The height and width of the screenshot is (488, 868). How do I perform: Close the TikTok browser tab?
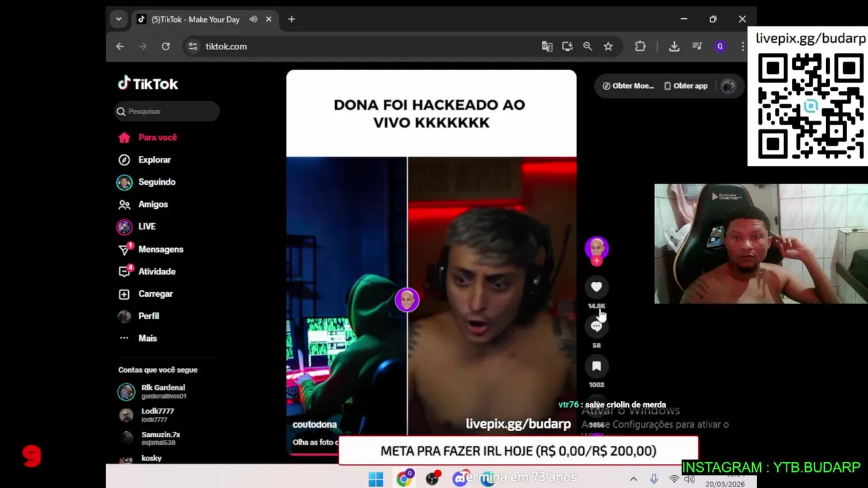pyautogui.click(x=269, y=20)
